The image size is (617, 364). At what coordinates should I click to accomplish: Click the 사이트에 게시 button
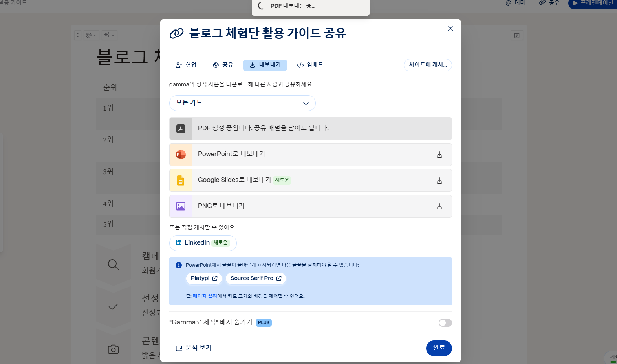pyautogui.click(x=428, y=65)
